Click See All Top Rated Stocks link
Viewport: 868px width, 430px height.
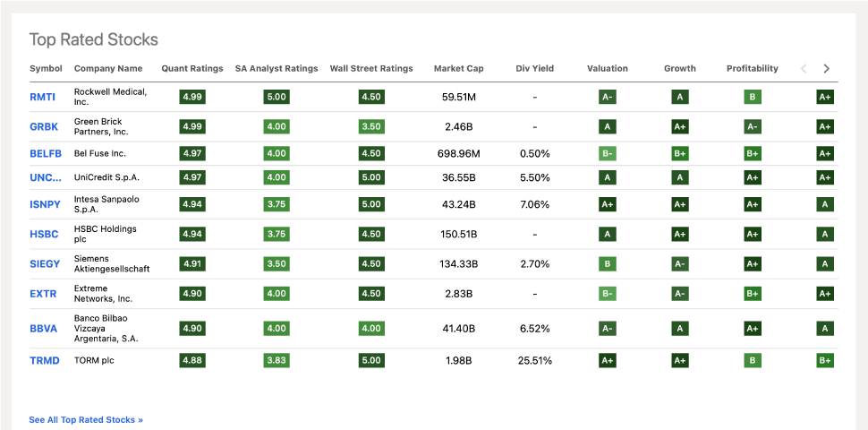86,419
